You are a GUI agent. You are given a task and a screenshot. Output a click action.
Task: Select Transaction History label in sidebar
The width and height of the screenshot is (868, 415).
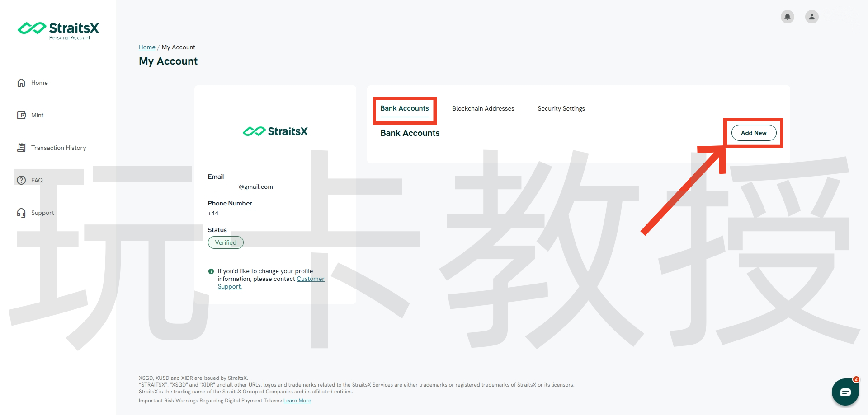pyautogui.click(x=58, y=148)
